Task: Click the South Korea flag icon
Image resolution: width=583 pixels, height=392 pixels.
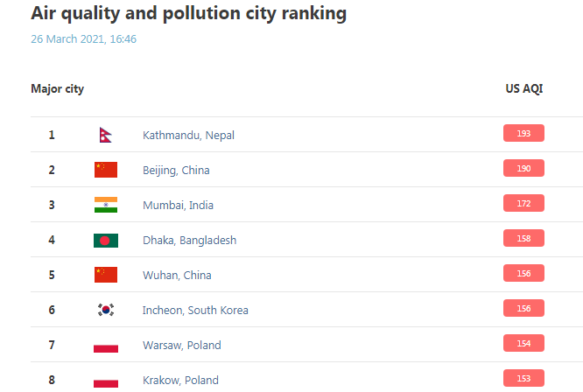Action: pos(106,310)
